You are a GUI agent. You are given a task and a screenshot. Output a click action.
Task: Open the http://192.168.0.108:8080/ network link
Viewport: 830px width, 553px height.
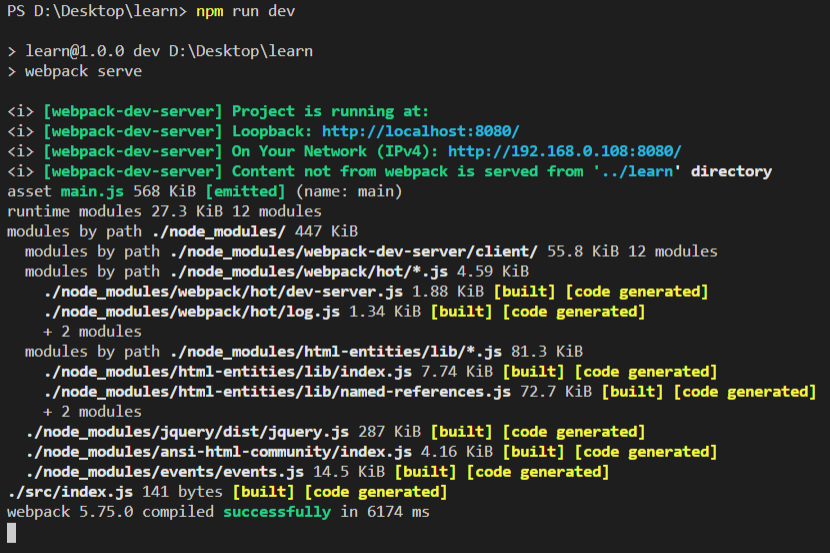564,151
